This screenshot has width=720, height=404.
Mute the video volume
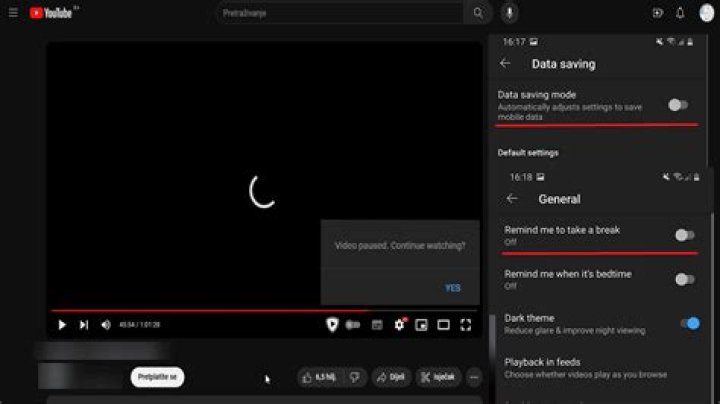pyautogui.click(x=106, y=325)
